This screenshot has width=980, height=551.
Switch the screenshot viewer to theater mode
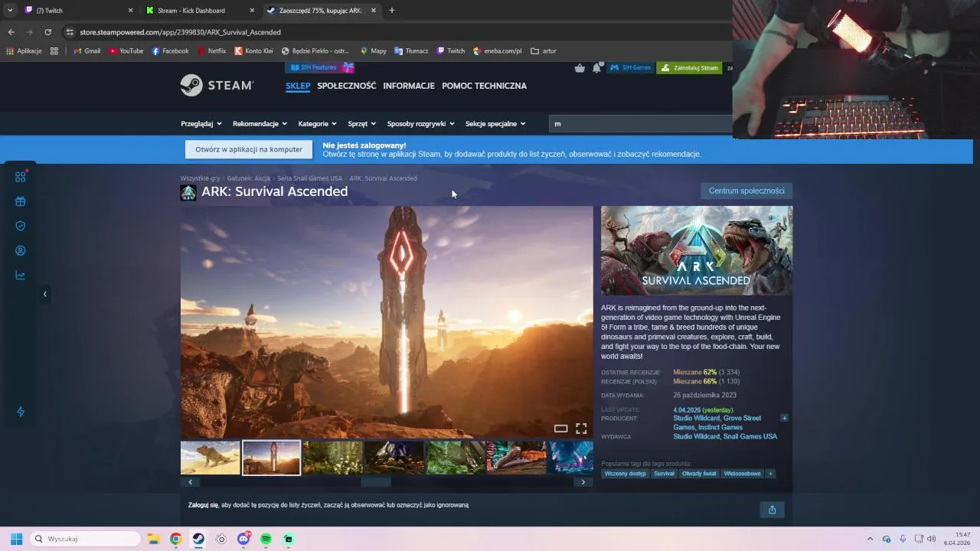click(560, 429)
